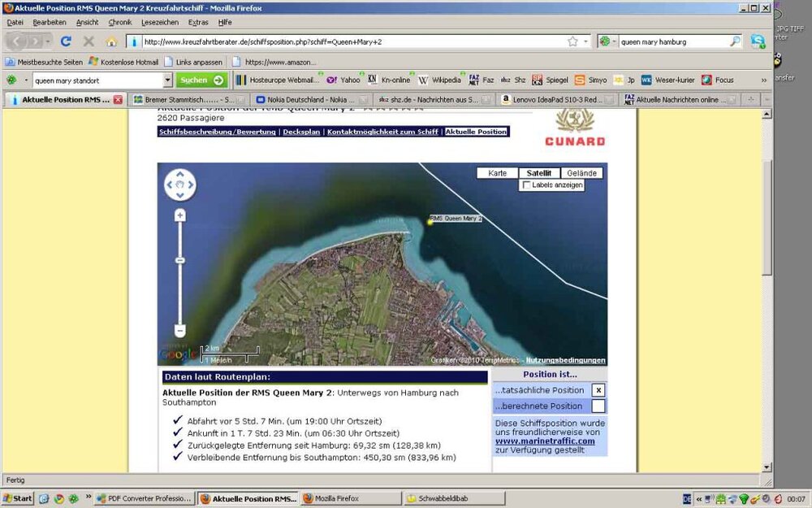This screenshot has height=508, width=812.
Task: Pan the map left with the arrow
Action: click(169, 185)
